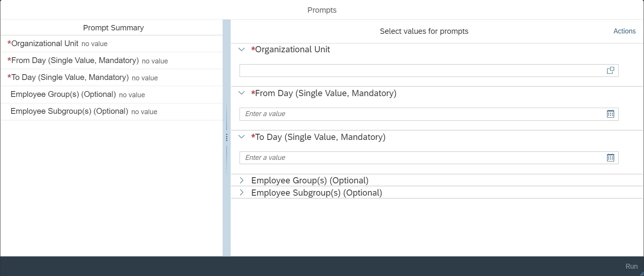Select To Day item in Prompt Summary

pyautogui.click(x=83, y=78)
